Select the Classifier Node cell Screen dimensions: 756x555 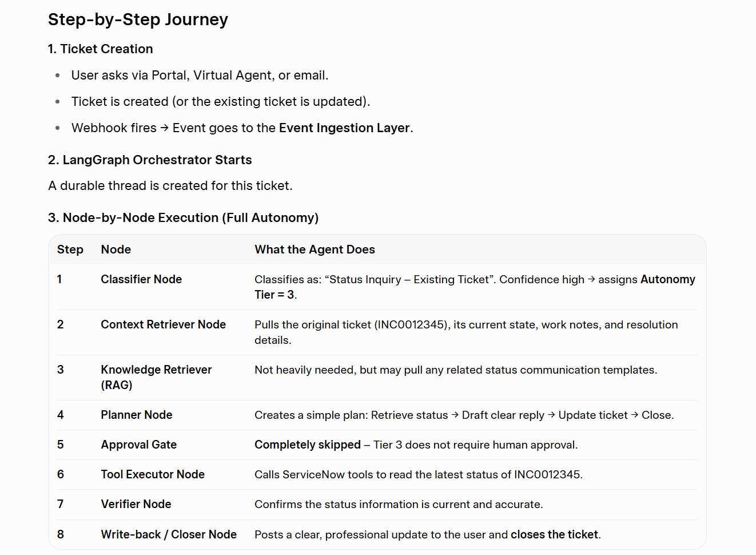[x=141, y=279]
